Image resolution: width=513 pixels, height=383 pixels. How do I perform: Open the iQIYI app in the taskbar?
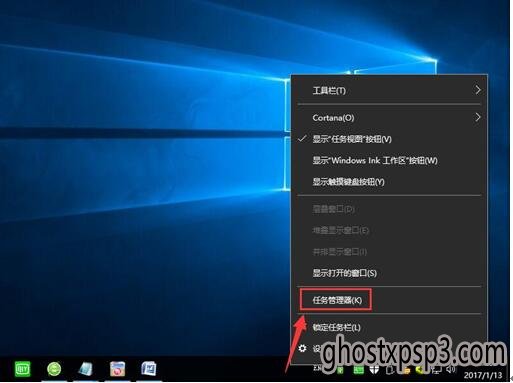pos(22,369)
